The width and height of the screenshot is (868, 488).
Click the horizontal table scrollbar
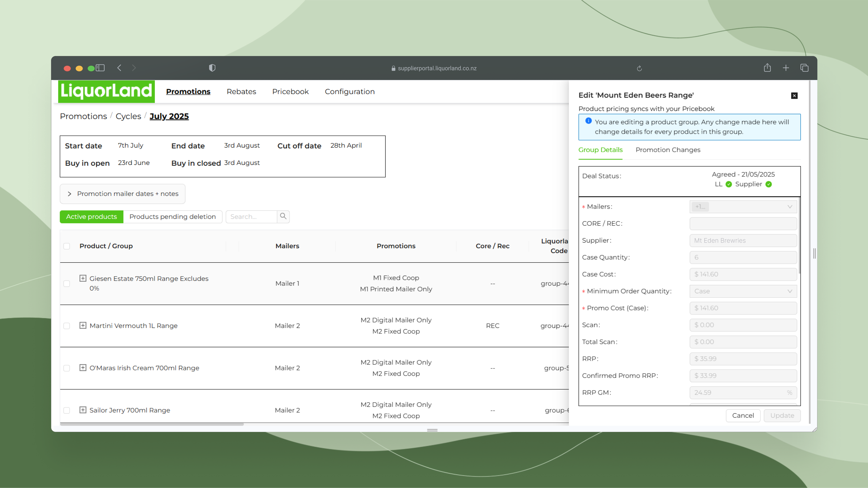152,424
